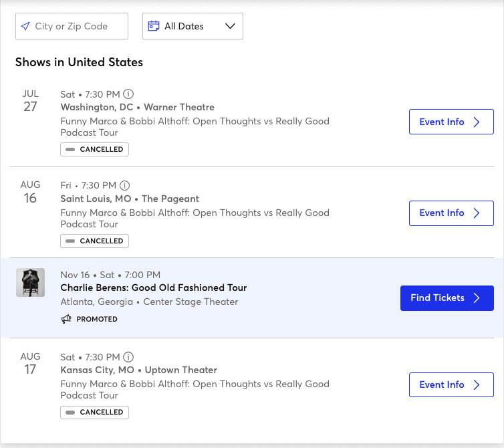The width and height of the screenshot is (504, 448).
Task: Focus the City or Zip Code field
Action: tap(72, 26)
